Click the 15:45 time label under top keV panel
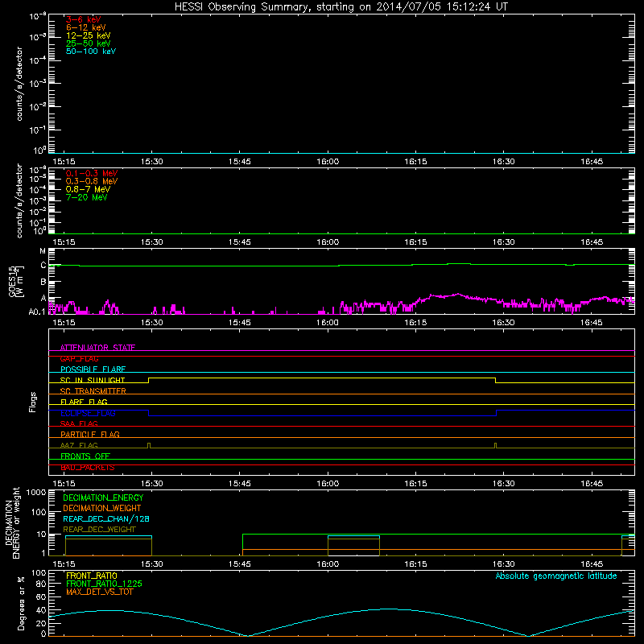This screenshot has height=644, width=644. 240,162
